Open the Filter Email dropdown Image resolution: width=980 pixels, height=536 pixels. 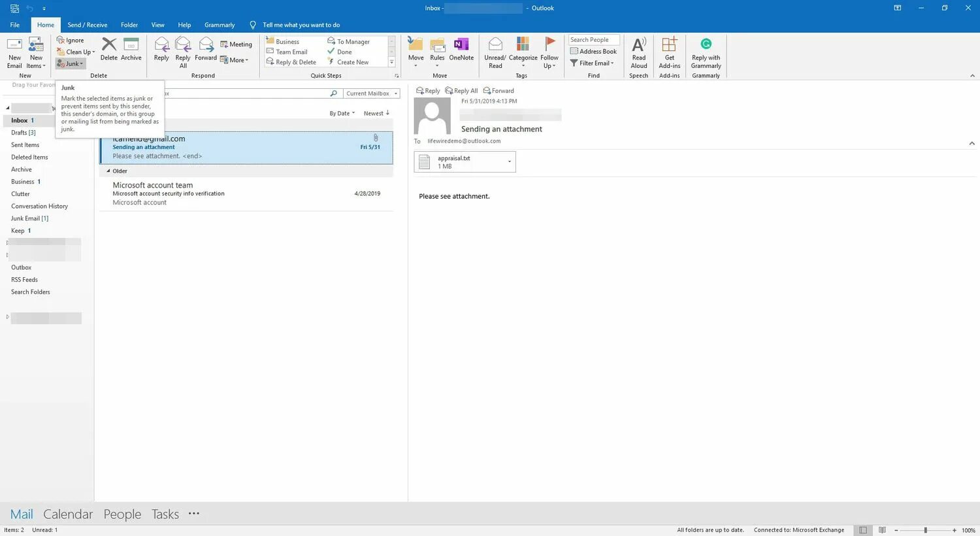[x=592, y=63]
